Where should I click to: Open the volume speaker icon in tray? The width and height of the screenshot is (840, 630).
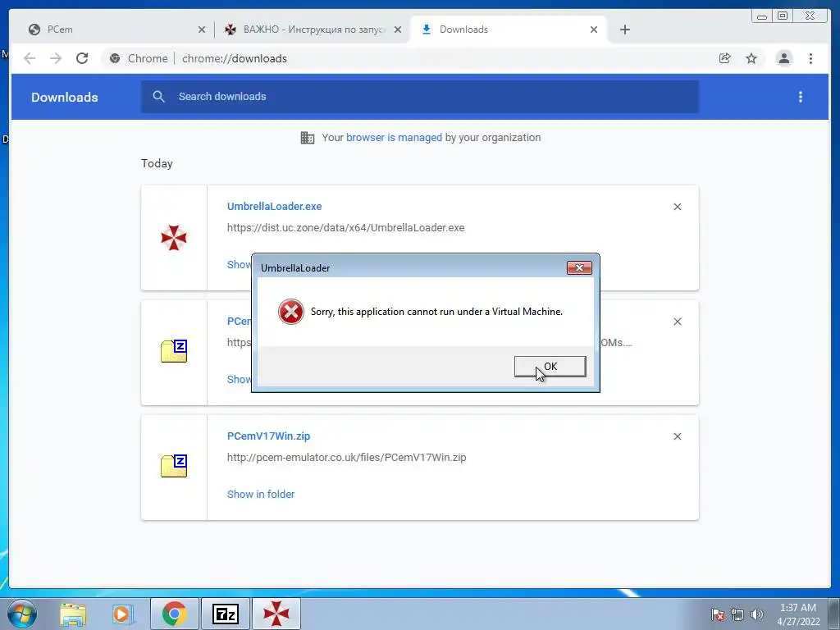pos(757,614)
